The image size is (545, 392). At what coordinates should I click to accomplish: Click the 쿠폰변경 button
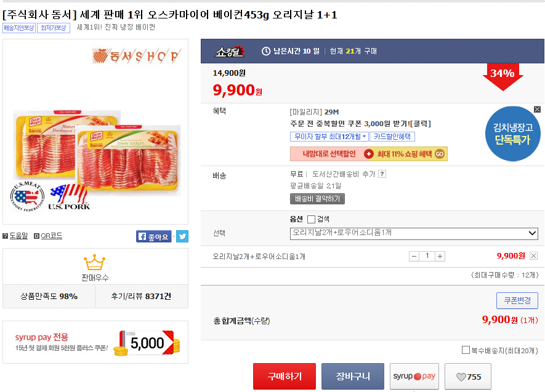[517, 300]
